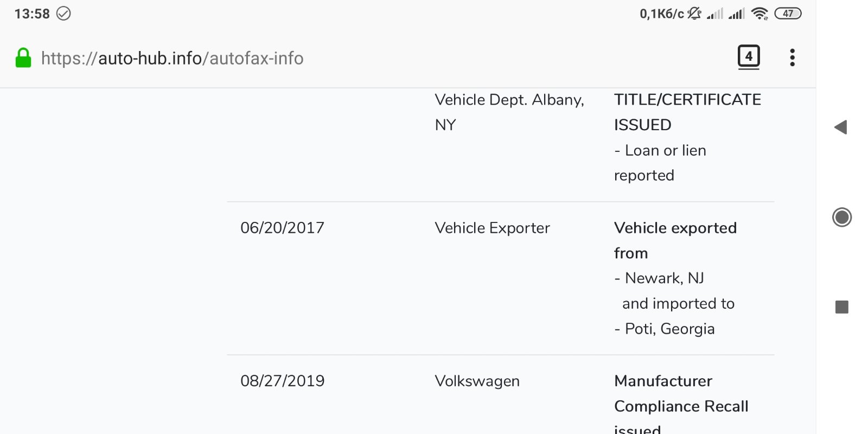Select the 06/20/2017 date entry

(283, 228)
